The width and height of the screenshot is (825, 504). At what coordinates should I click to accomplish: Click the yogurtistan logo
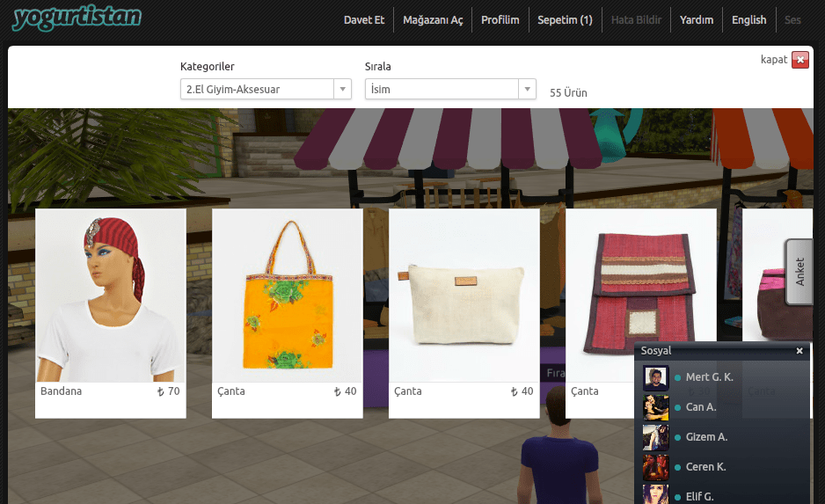coord(77,18)
